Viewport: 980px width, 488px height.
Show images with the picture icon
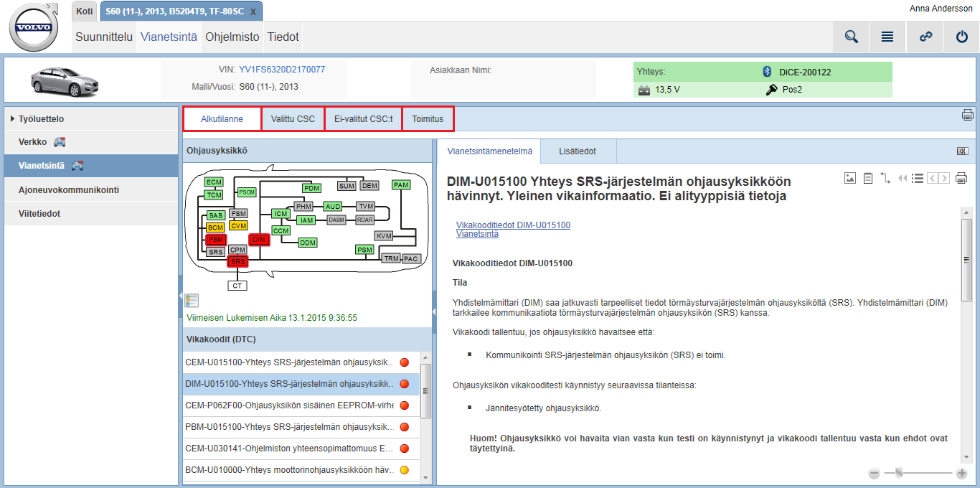850,178
